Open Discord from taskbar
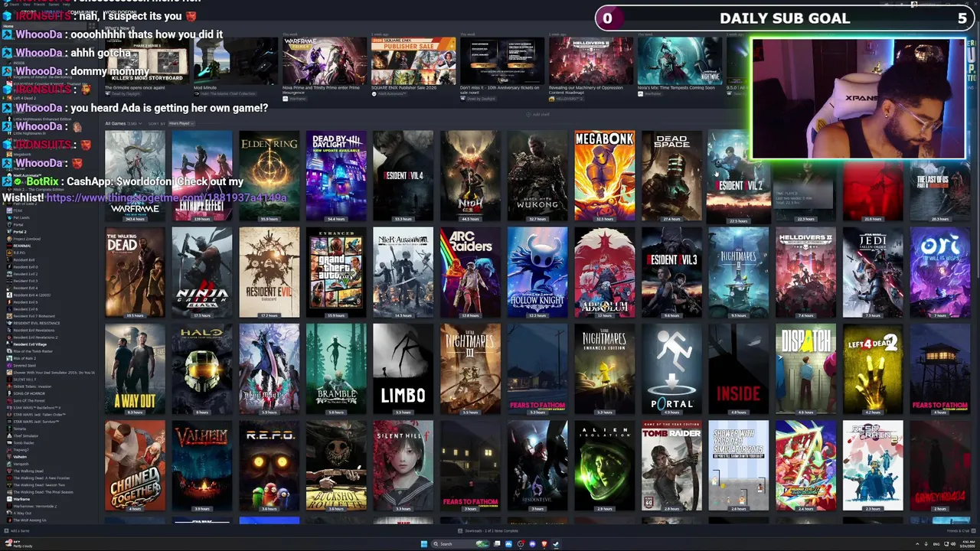Image resolution: width=980 pixels, height=551 pixels. coord(532,544)
